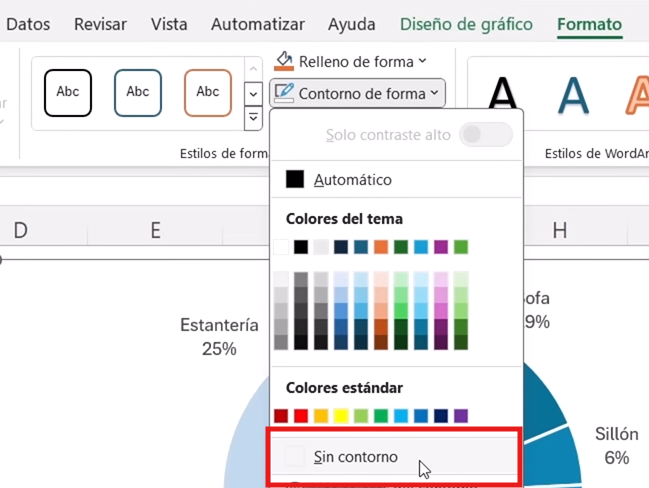Click the Relleno de forma paint bucket icon
The image size is (649, 488).
point(284,61)
